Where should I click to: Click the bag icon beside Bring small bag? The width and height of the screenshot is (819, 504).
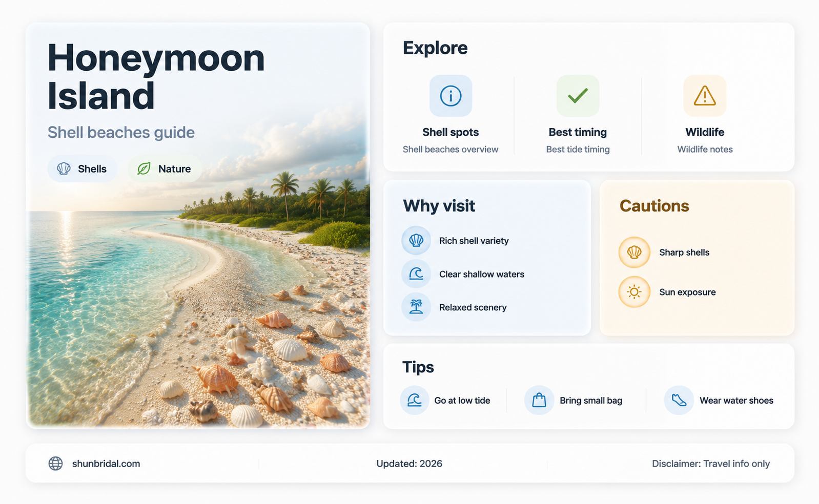(x=539, y=400)
